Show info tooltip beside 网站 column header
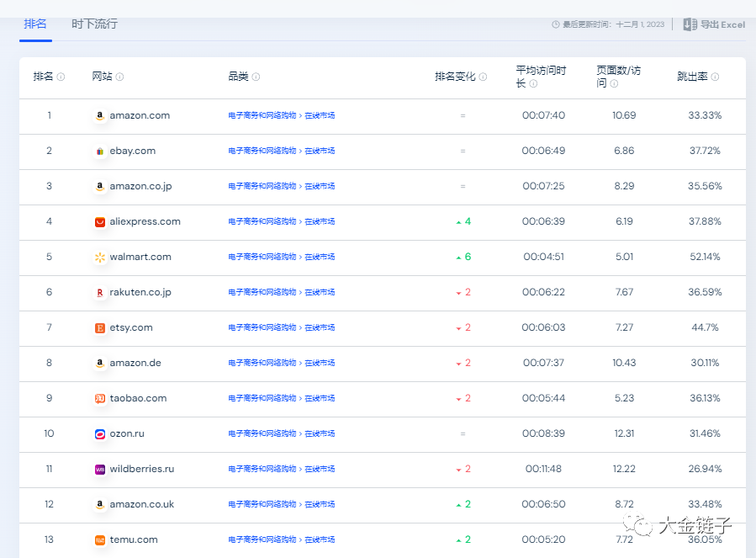Screen dimensions: 756x558 (119, 77)
